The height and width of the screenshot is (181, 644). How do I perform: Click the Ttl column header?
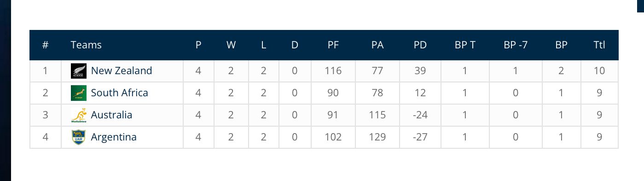coord(599,45)
